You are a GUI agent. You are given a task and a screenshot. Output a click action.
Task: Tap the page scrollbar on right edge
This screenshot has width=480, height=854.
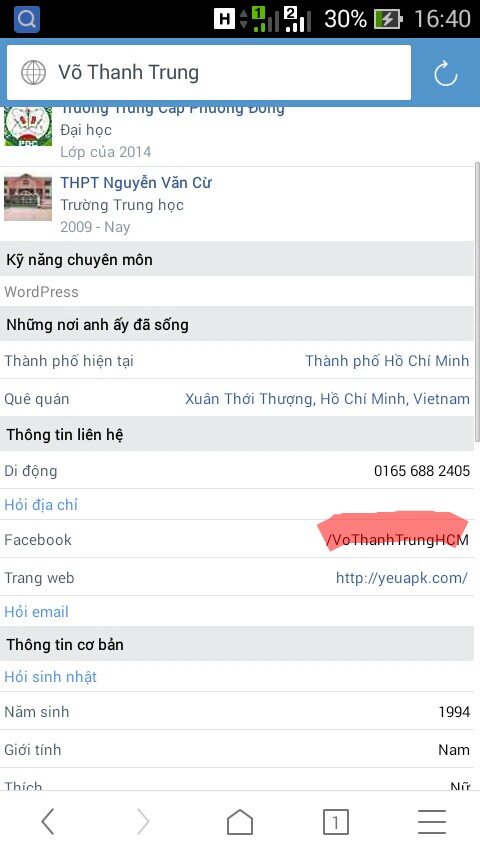click(x=477, y=301)
